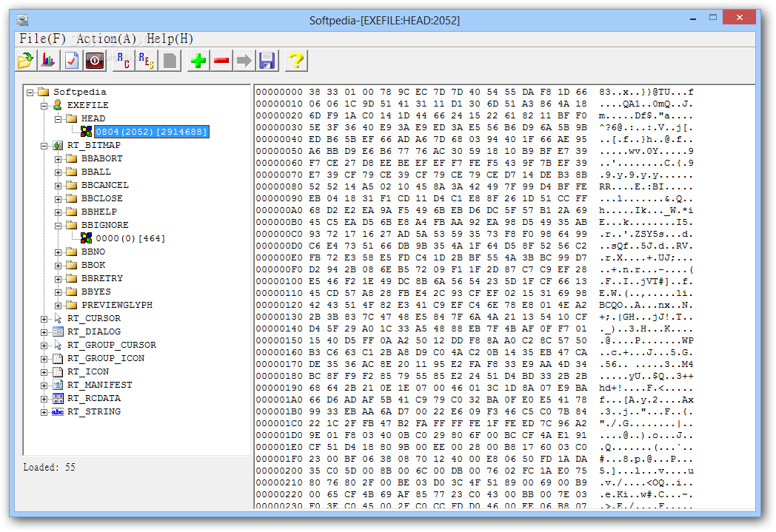Click the yellow question mark help icon
Screen dimensions: 776x532
click(296, 61)
